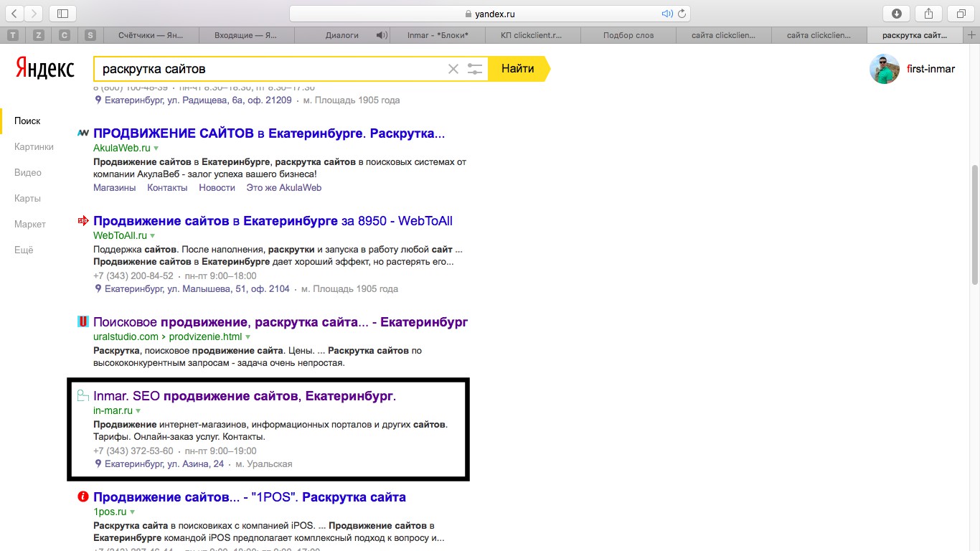This screenshot has width=980, height=551.
Task: Clear the search query with the X icon
Action: [453, 69]
